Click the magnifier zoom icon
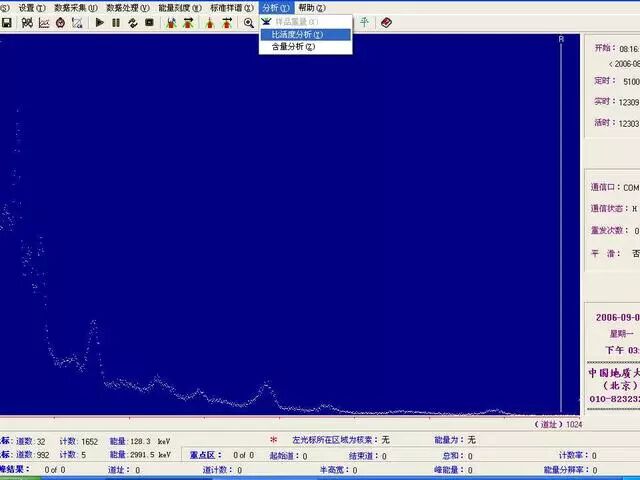 [249, 23]
